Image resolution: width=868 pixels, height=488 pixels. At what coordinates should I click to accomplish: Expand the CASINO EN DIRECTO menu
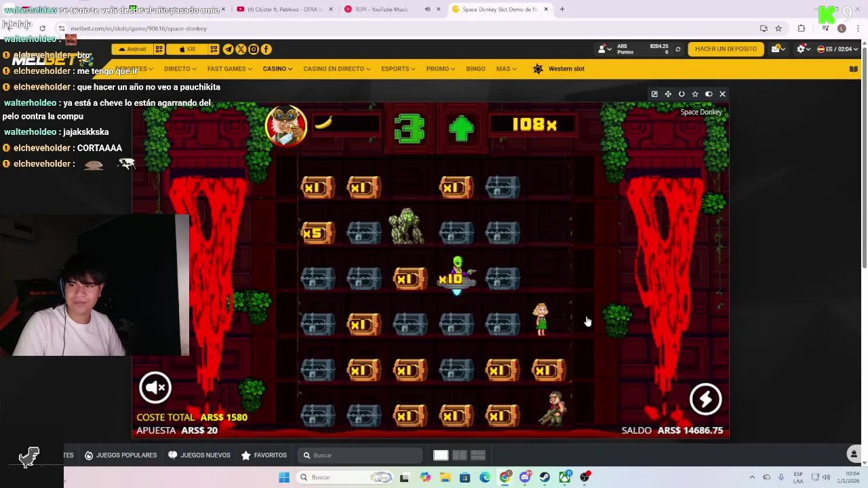[x=336, y=68]
